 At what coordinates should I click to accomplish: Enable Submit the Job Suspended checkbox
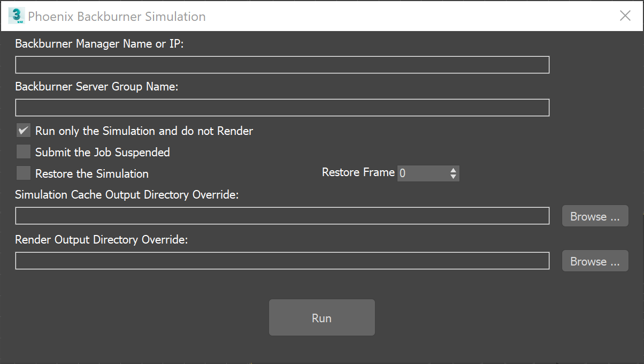coord(24,152)
